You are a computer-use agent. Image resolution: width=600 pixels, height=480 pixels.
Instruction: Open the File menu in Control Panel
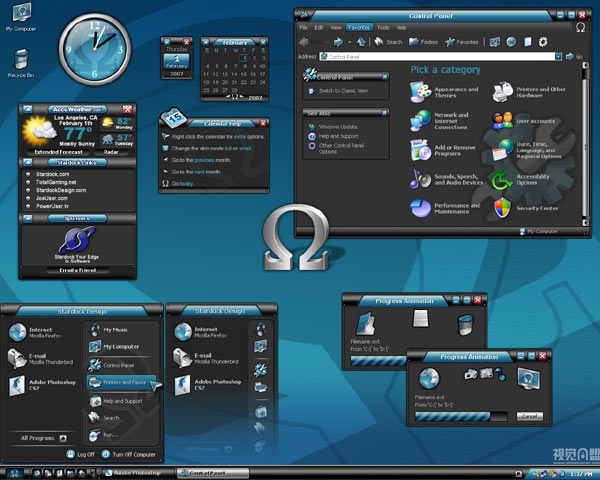coord(303,28)
